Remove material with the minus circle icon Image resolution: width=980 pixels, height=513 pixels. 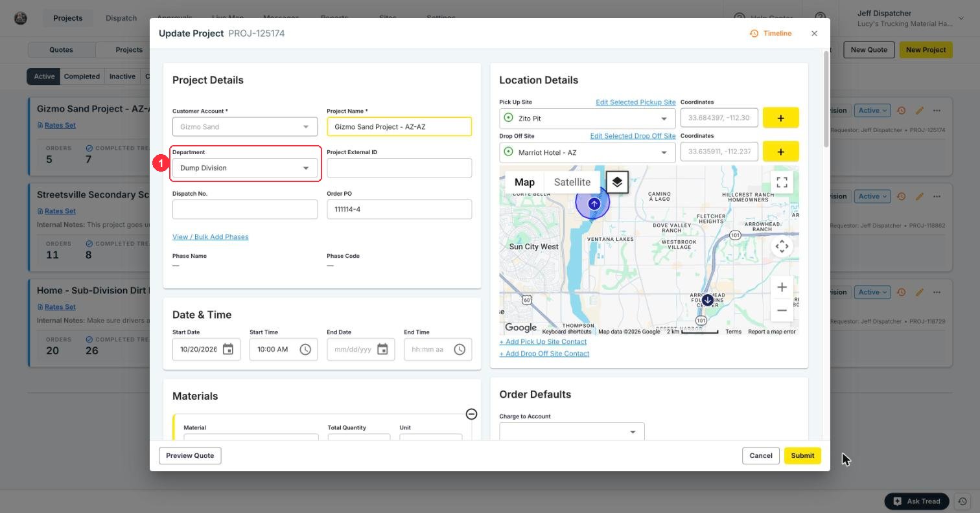tap(471, 414)
